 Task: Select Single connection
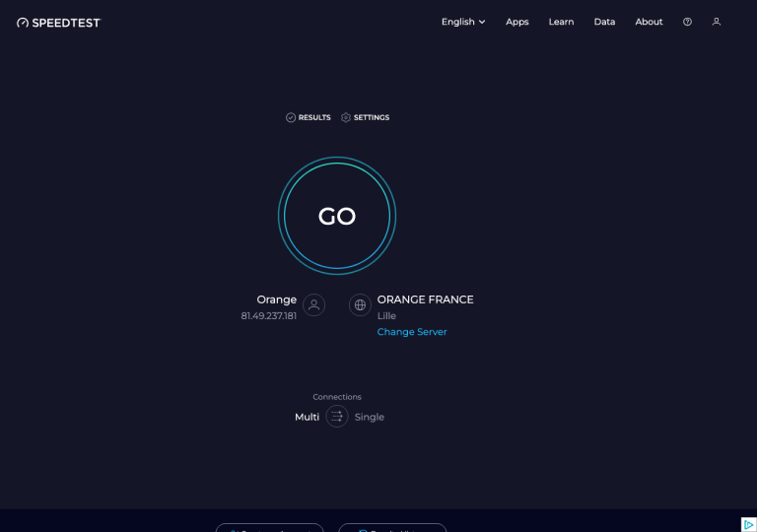(x=370, y=417)
